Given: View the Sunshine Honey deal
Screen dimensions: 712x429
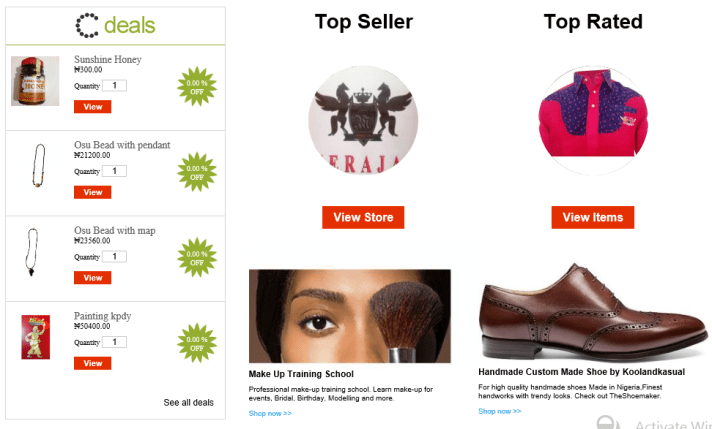Looking at the screenshot, I should 92,106.
